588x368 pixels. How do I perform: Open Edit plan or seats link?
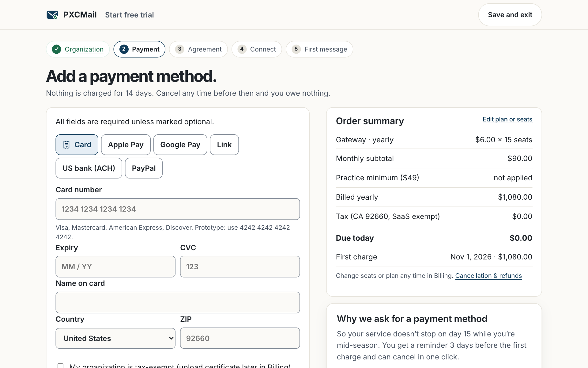pos(507,119)
